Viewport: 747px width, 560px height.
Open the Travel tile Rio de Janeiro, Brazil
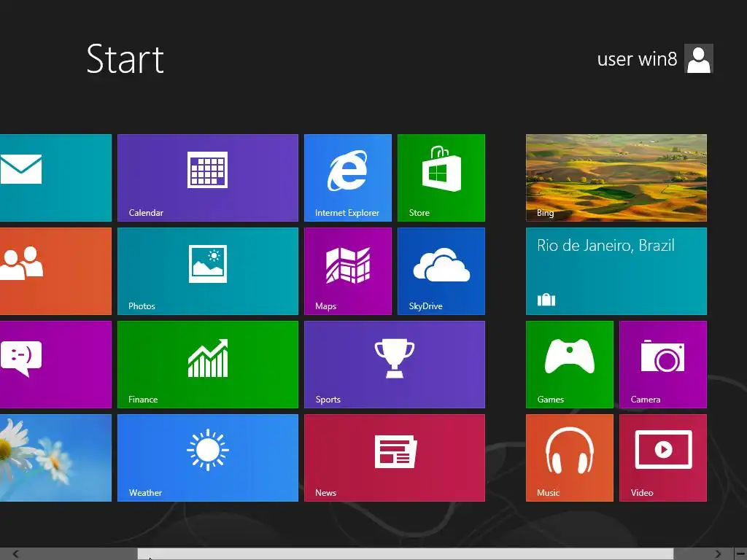616,271
